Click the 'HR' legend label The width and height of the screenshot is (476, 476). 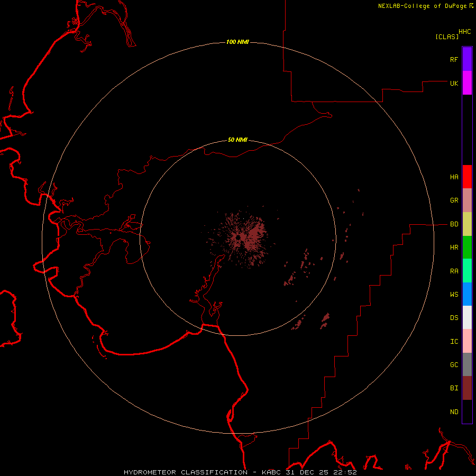pos(454,248)
